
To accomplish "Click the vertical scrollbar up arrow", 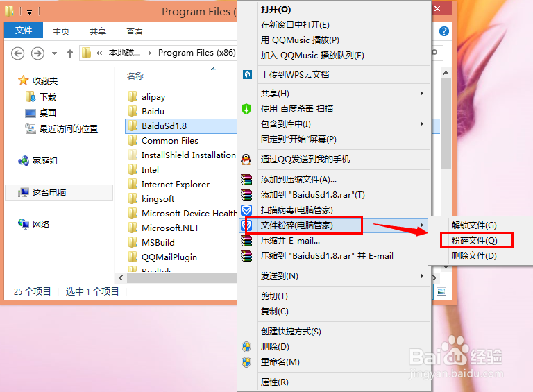I will point(446,73).
